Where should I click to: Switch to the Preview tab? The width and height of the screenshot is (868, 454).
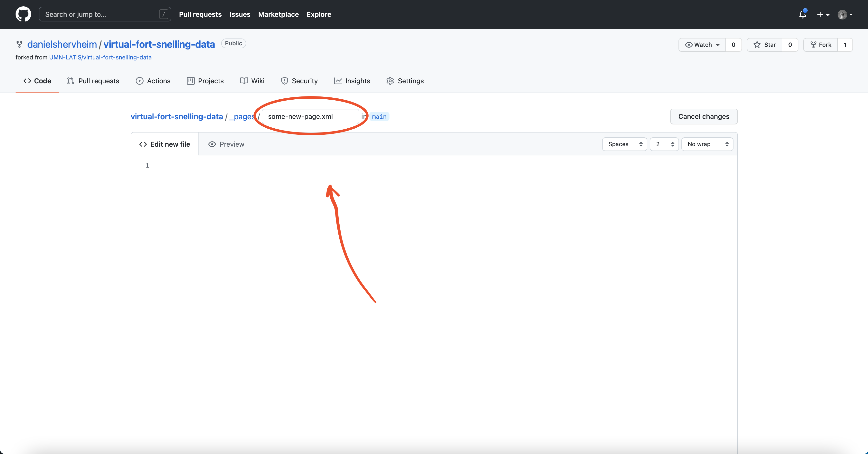coord(226,144)
